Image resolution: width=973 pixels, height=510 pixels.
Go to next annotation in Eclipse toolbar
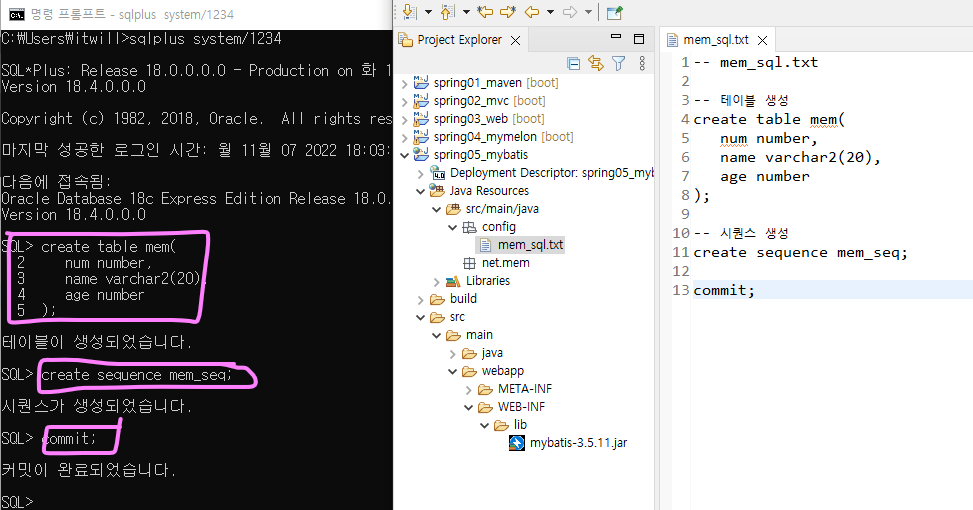[410, 12]
